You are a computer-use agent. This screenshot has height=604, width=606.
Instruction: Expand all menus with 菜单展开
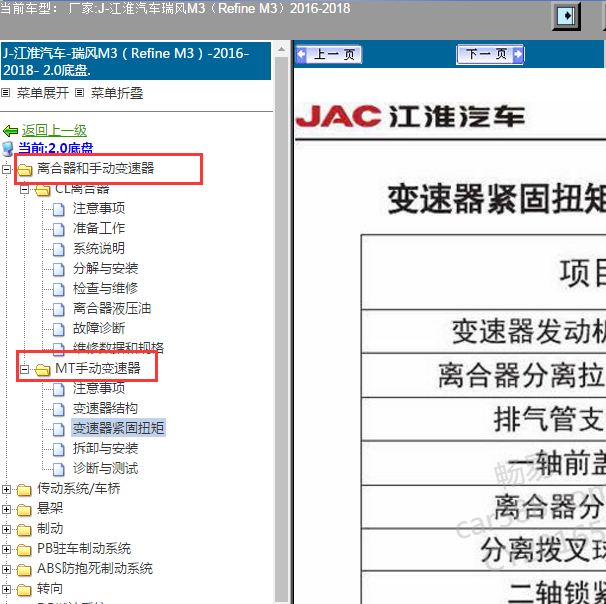[x=43, y=93]
